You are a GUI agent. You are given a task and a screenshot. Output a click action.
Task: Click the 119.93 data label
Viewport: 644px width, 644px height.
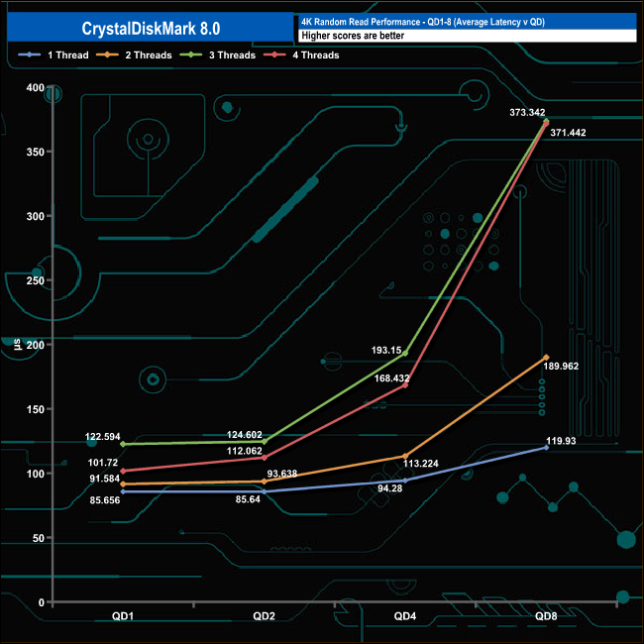pos(561,441)
